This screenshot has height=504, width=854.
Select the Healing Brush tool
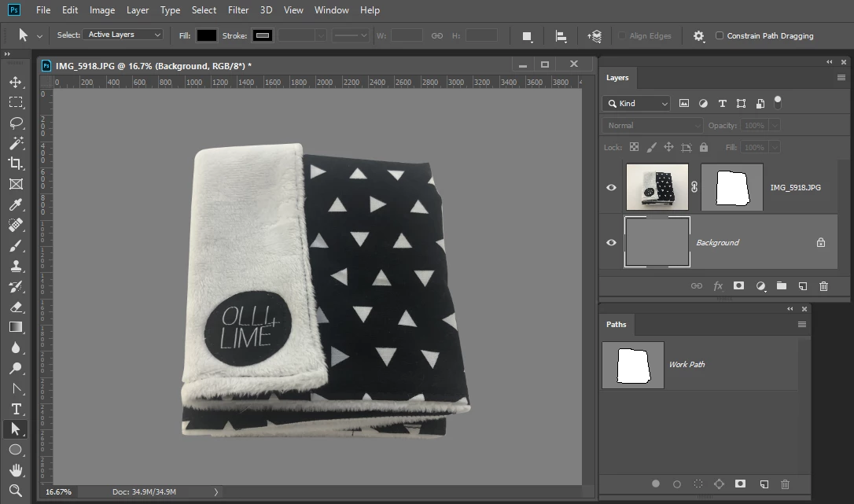(16, 225)
